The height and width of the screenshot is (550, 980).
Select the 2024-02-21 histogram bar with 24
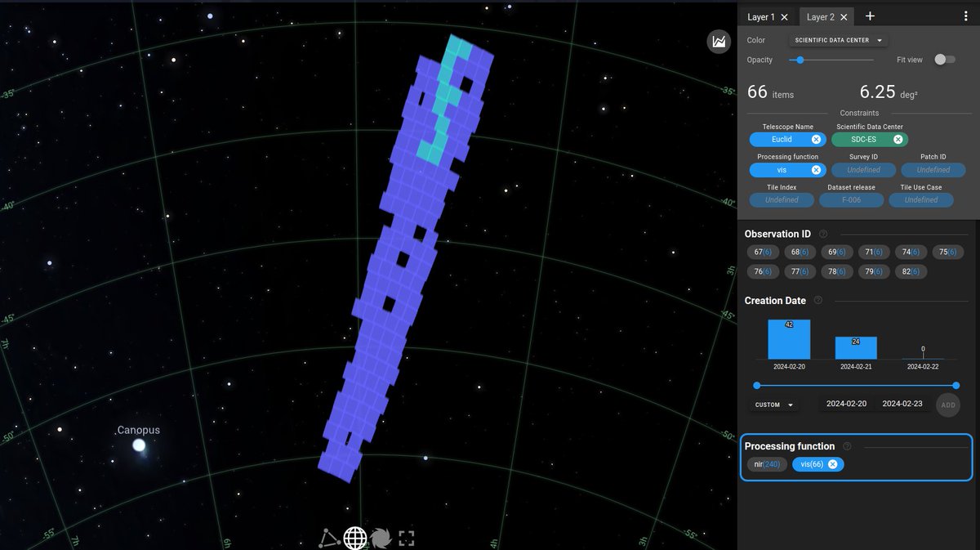pyautogui.click(x=856, y=348)
